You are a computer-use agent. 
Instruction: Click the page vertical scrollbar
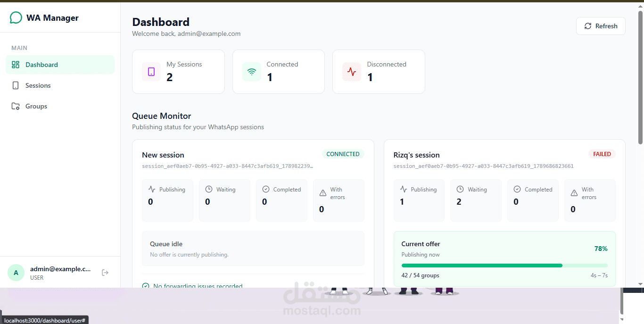tap(640, 78)
